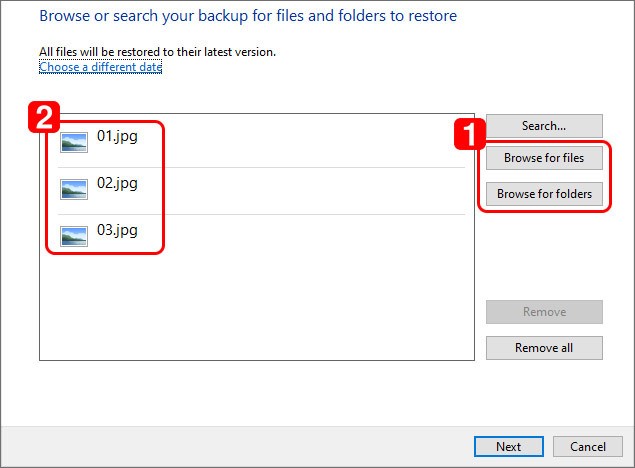Click empty area of the restore list
The height and width of the screenshot is (468, 635).
257,308
